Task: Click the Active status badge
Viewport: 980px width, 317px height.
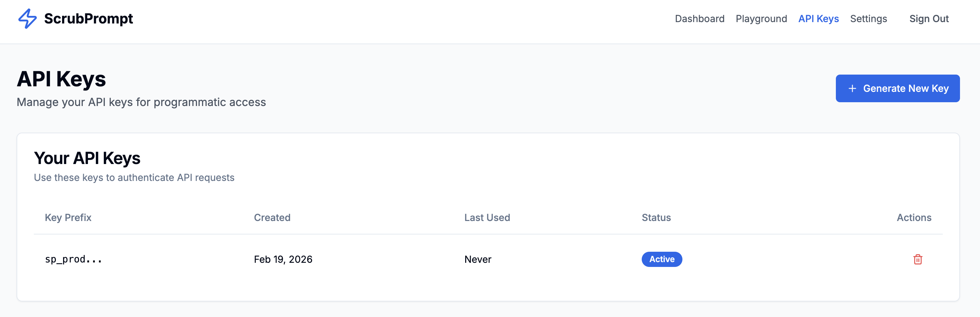Action: tap(662, 259)
